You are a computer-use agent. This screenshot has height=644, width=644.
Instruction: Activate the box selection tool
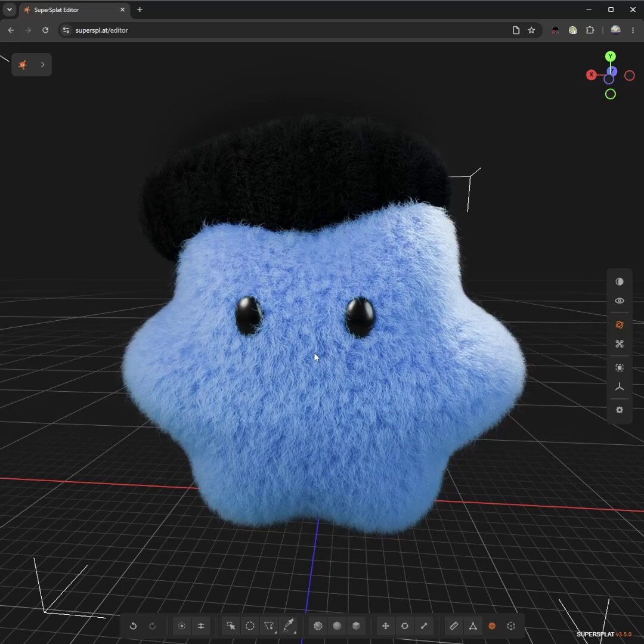point(356,626)
